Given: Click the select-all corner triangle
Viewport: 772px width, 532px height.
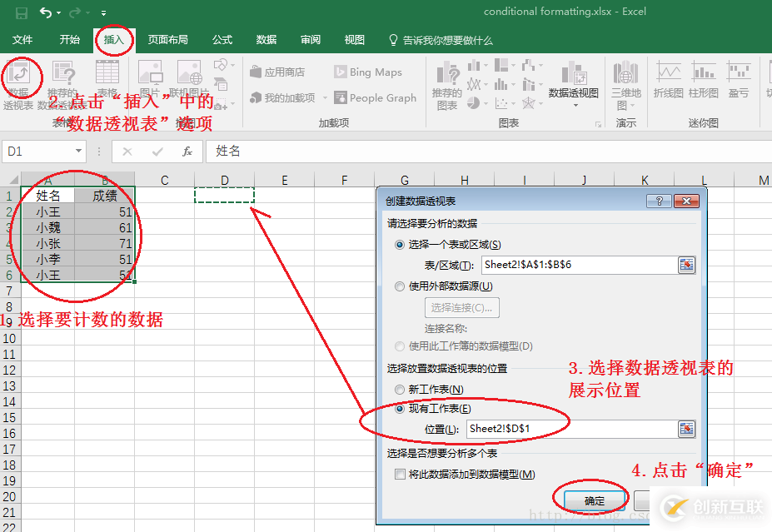Looking at the screenshot, I should (x=13, y=179).
